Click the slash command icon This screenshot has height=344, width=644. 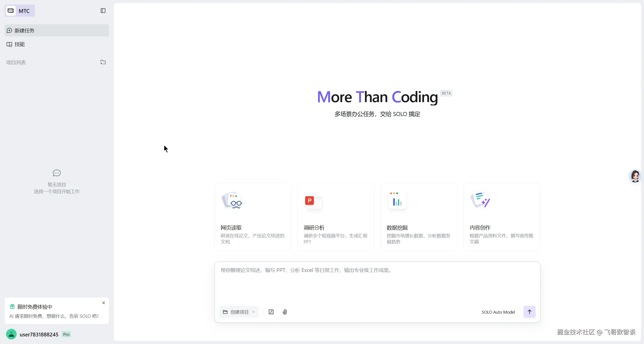pos(271,312)
